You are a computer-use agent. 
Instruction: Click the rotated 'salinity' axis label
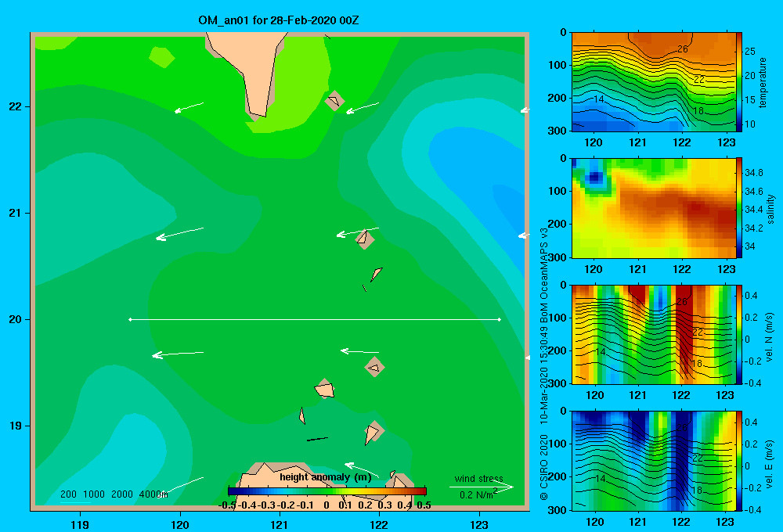(x=770, y=209)
